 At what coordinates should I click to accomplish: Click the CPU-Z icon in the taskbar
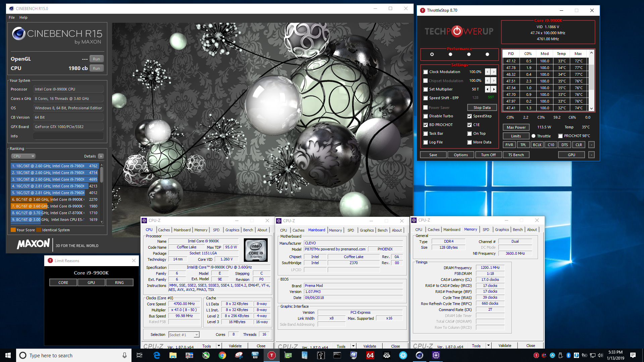click(x=436, y=355)
